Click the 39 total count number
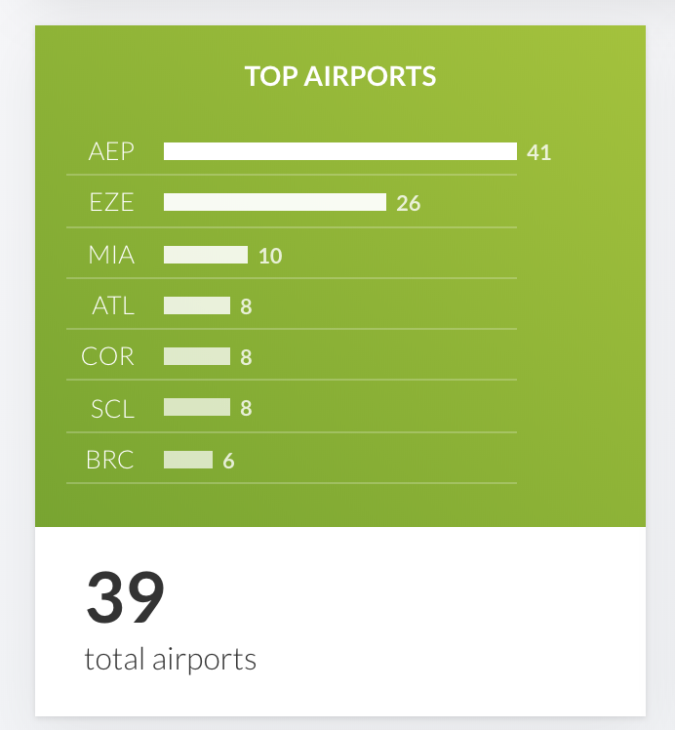The image size is (675, 730). click(x=125, y=597)
